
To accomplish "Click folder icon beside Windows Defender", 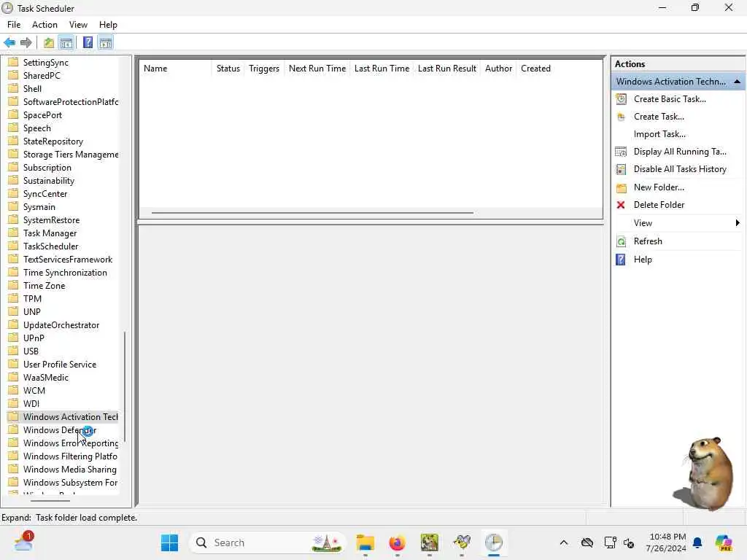I will tap(13, 429).
